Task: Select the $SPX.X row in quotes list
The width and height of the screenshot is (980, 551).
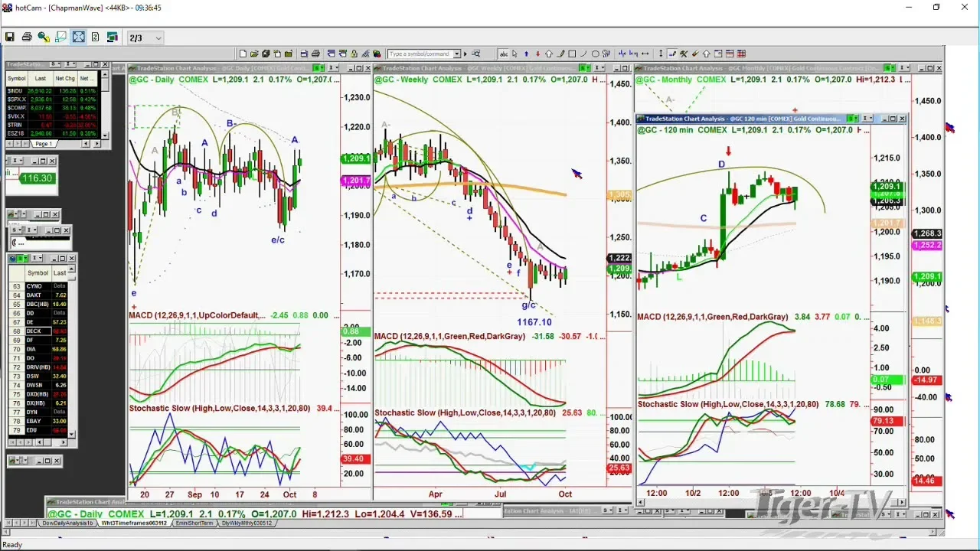Action: click(51, 99)
